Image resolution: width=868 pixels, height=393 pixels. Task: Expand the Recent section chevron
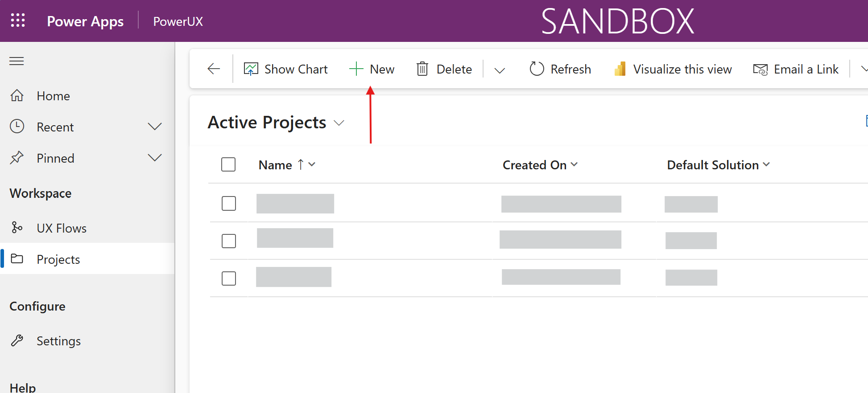(x=155, y=127)
